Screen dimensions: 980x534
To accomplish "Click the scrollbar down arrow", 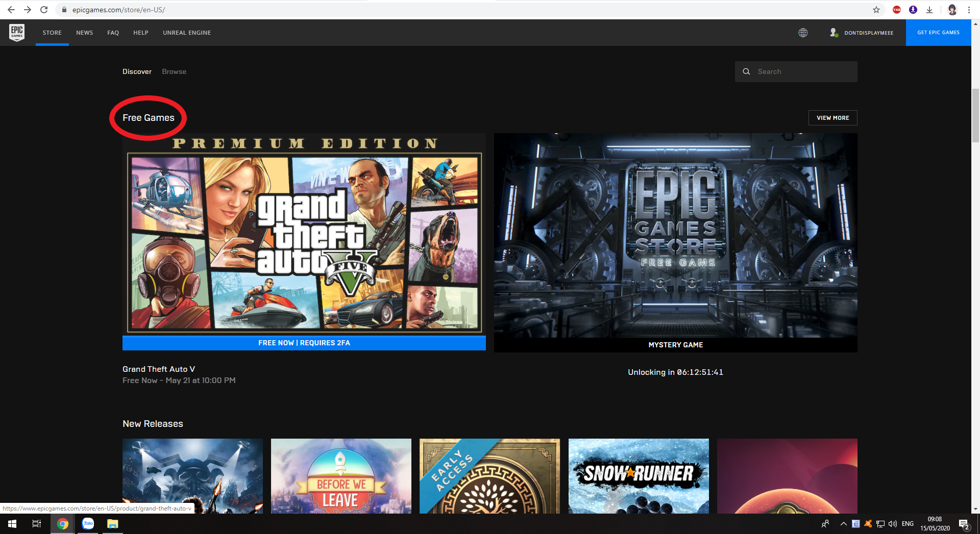I will [x=975, y=509].
